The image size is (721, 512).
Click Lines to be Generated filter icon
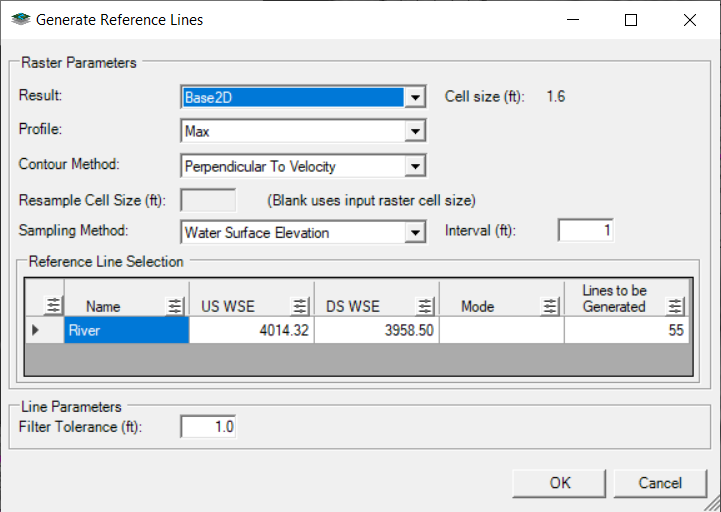(x=676, y=306)
